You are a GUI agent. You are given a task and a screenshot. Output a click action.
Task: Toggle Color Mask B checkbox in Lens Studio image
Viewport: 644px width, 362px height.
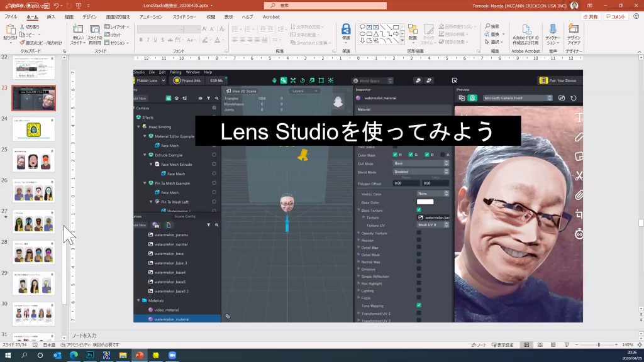pyautogui.click(x=427, y=155)
